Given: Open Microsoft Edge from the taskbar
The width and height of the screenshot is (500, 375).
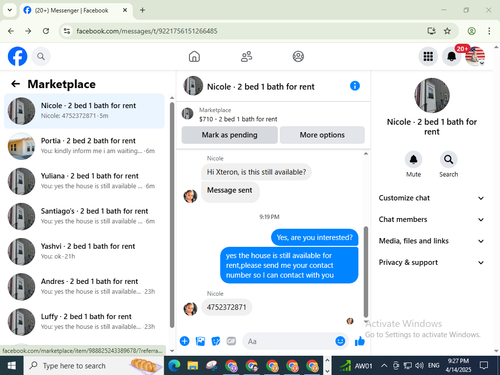Looking at the screenshot, I should (x=174, y=366).
